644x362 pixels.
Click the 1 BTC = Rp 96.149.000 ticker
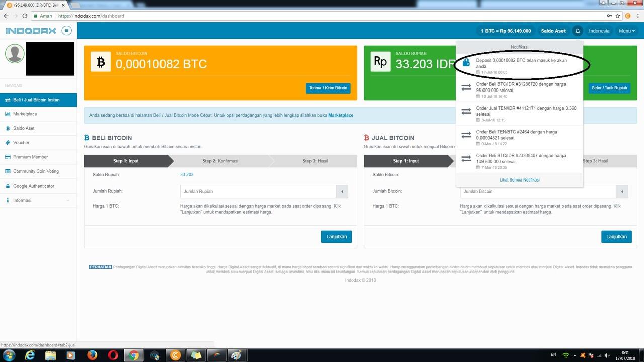pyautogui.click(x=506, y=31)
